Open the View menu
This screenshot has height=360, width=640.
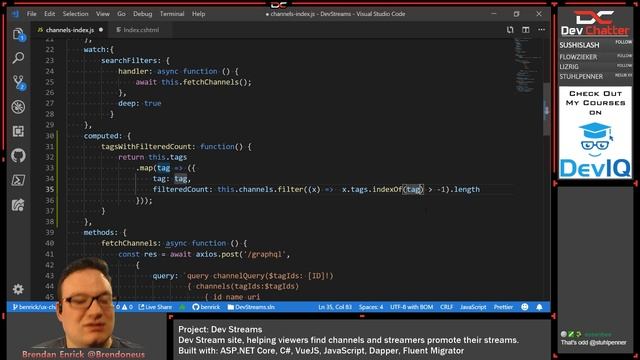[102, 13]
